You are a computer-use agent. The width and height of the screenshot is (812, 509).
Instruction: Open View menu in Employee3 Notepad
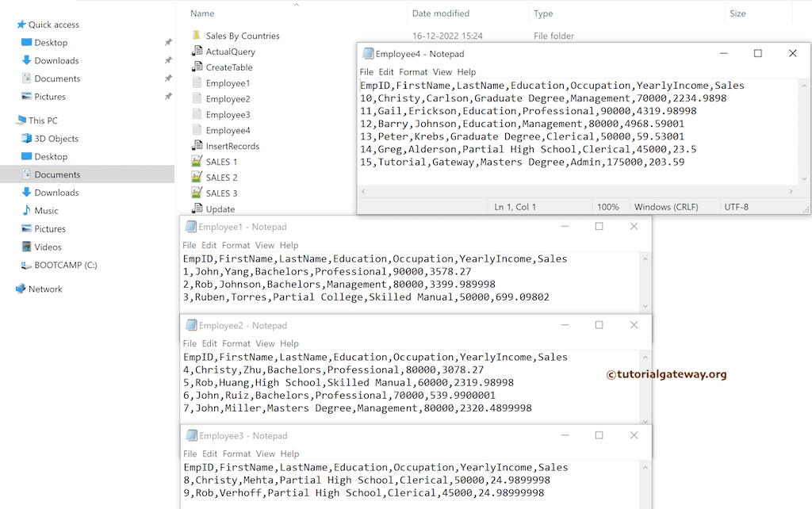point(266,454)
